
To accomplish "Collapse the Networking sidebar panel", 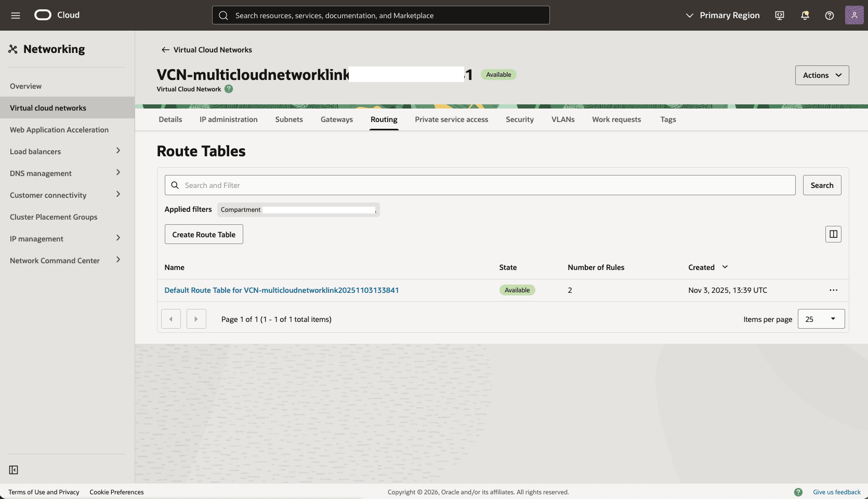I will point(14,469).
